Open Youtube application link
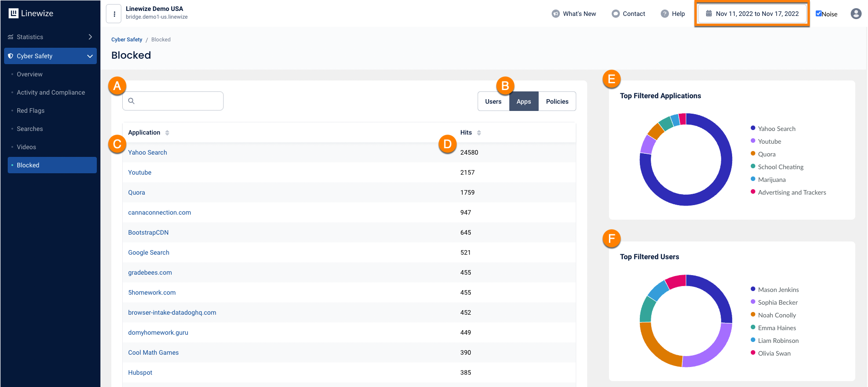Screen dimensions: 868x387 (140, 172)
